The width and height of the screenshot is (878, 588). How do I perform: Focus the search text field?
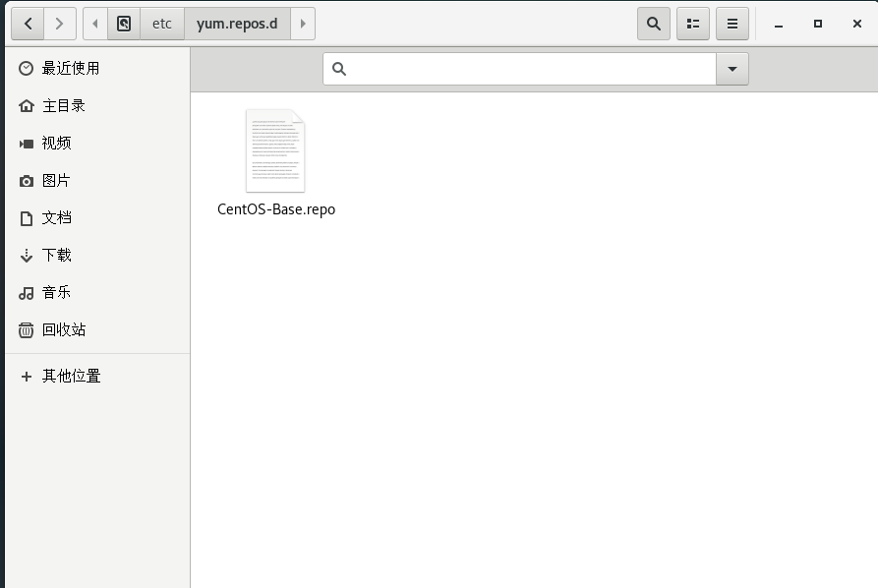tap(519, 69)
